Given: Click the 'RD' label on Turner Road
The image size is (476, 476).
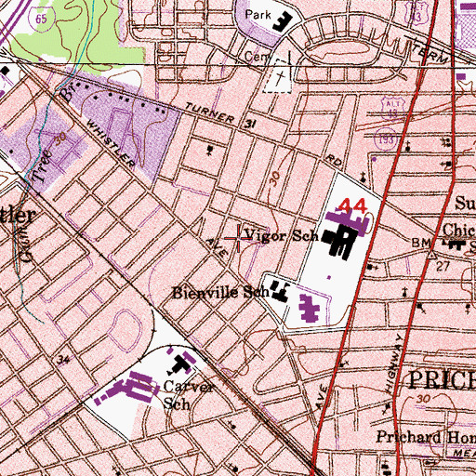Looking at the screenshot, I should tap(334, 160).
